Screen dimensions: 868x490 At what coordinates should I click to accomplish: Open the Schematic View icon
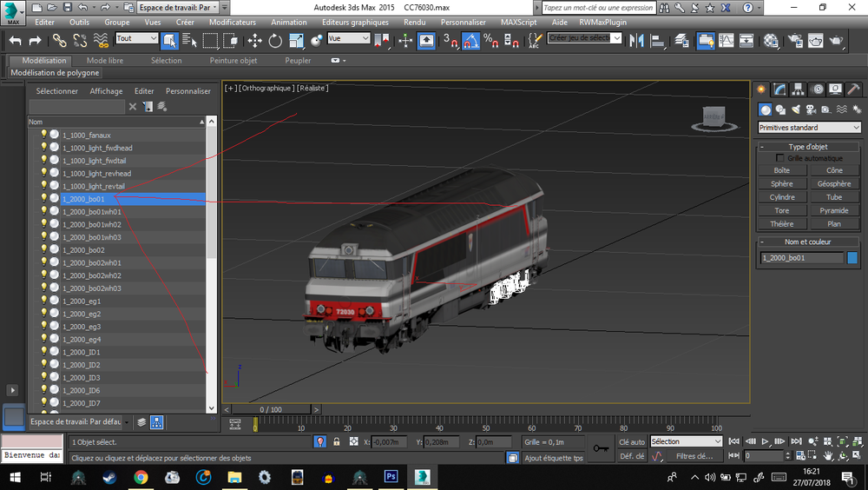(746, 41)
